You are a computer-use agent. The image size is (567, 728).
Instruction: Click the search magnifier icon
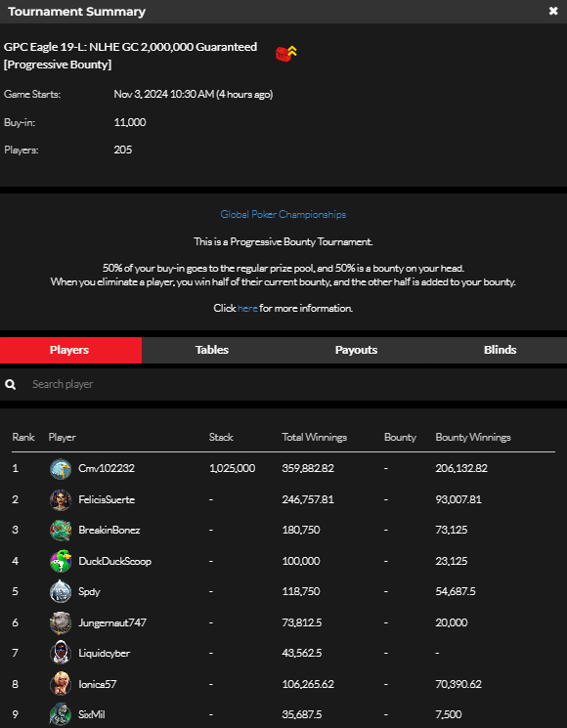pyautogui.click(x=10, y=384)
